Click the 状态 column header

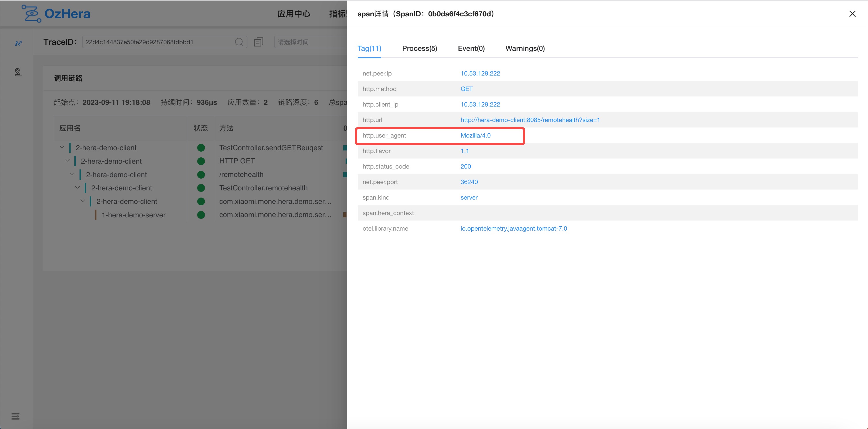tap(200, 128)
